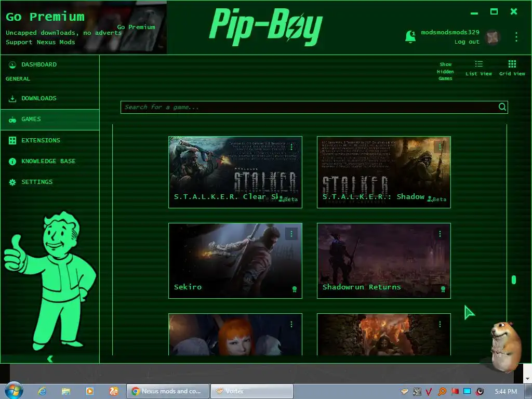
Task: Open the Windows Start button
Action: click(x=14, y=391)
